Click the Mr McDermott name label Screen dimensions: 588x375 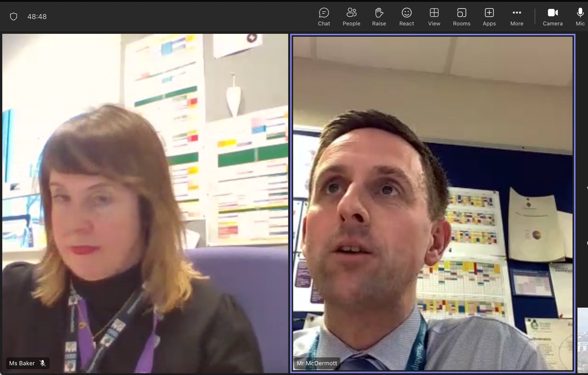pos(317,364)
